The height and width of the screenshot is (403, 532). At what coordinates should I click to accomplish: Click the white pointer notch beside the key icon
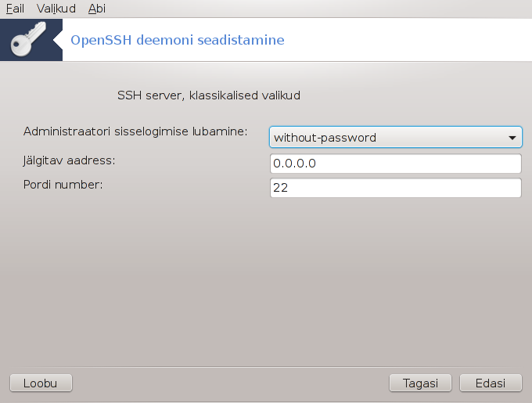coord(58,40)
